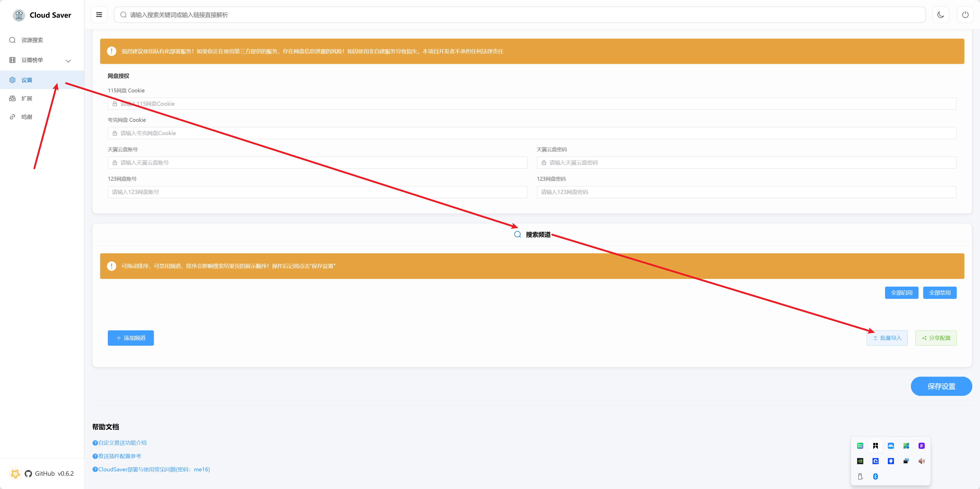Image resolution: width=980 pixels, height=489 pixels.
Task: Click the 保存设置 button
Action: coord(941,386)
